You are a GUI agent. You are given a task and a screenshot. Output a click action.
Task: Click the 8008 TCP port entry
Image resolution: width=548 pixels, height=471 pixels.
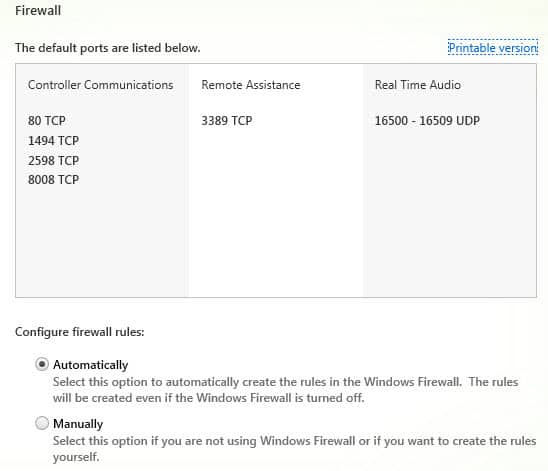click(53, 180)
